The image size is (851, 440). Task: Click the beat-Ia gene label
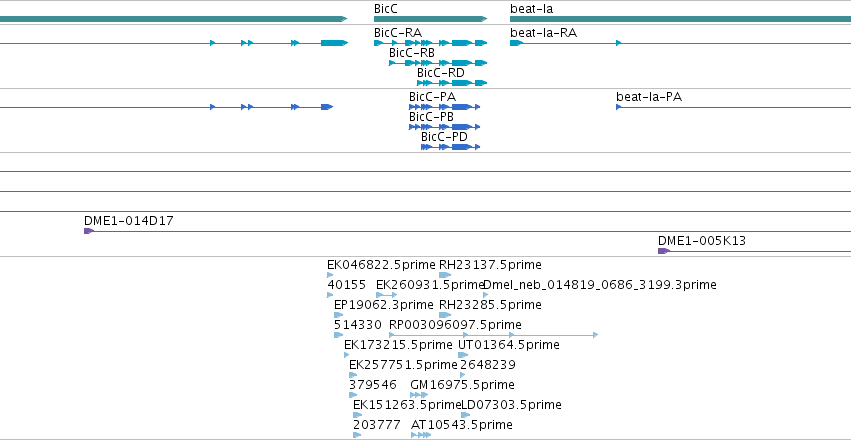[x=531, y=9]
